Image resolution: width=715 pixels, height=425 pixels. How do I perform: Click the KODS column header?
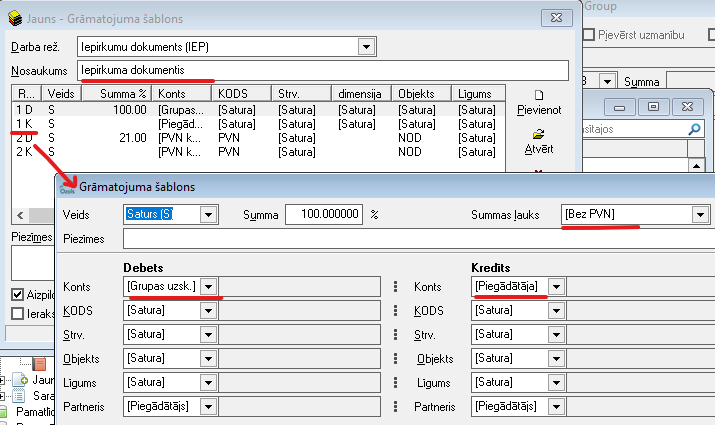tap(242, 93)
